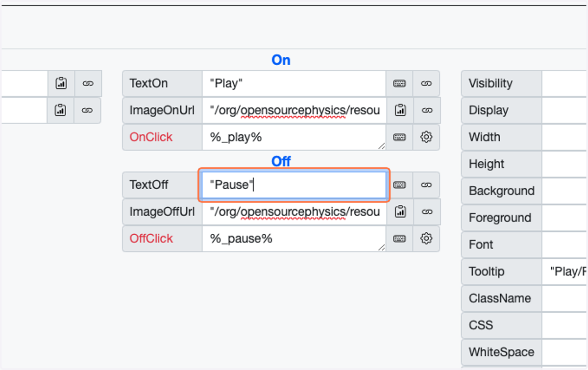The height and width of the screenshot is (370, 588).
Task: Click the ImageOffUrl path input field
Action: (x=294, y=212)
